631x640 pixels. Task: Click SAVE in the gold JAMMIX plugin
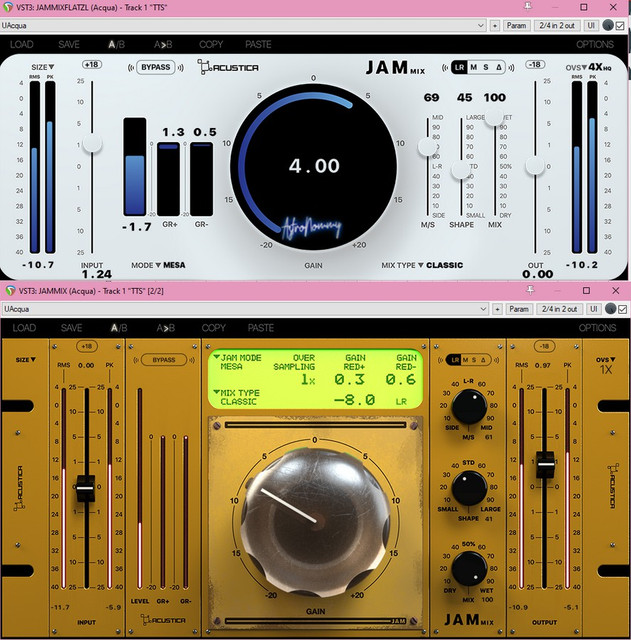71,328
